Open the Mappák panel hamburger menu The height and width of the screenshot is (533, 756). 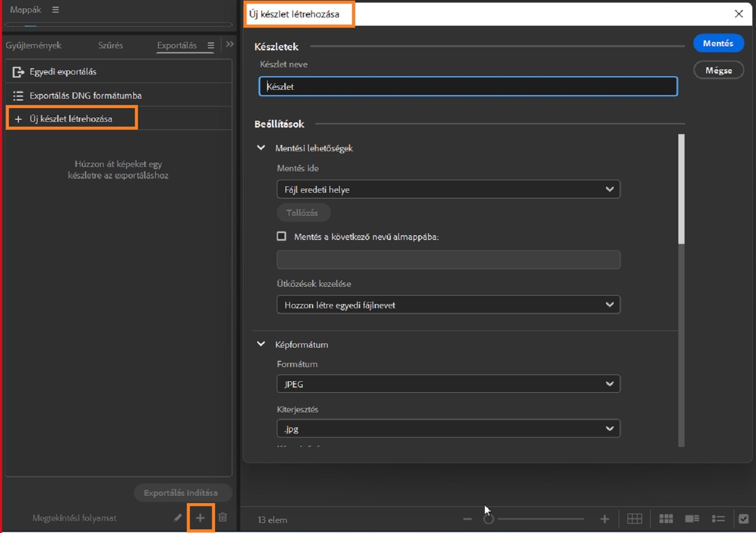pyautogui.click(x=56, y=9)
